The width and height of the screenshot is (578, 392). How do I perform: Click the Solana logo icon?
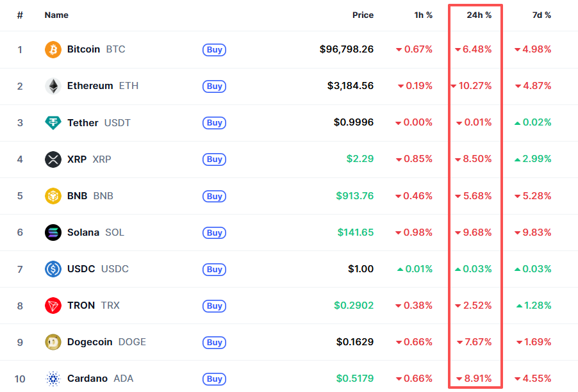coord(53,233)
